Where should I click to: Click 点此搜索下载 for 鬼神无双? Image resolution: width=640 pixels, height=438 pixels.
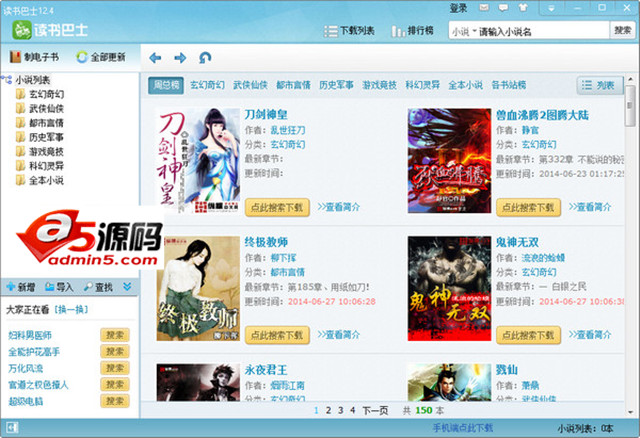click(529, 335)
